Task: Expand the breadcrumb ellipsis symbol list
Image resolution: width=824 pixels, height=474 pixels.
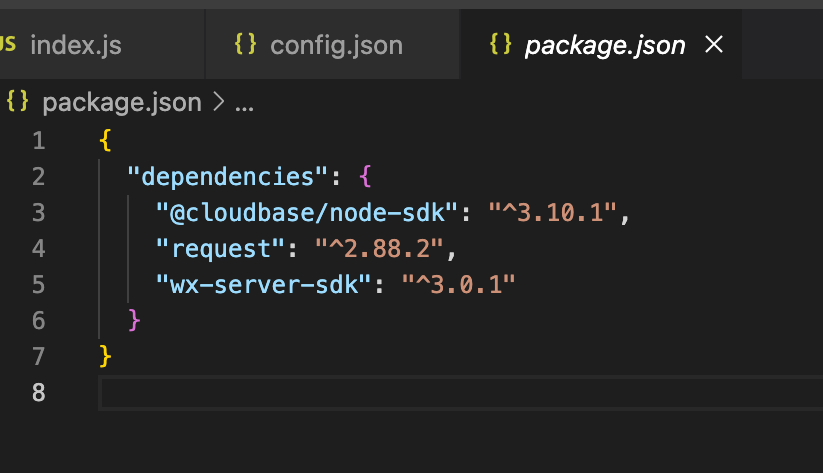Action: [244, 102]
